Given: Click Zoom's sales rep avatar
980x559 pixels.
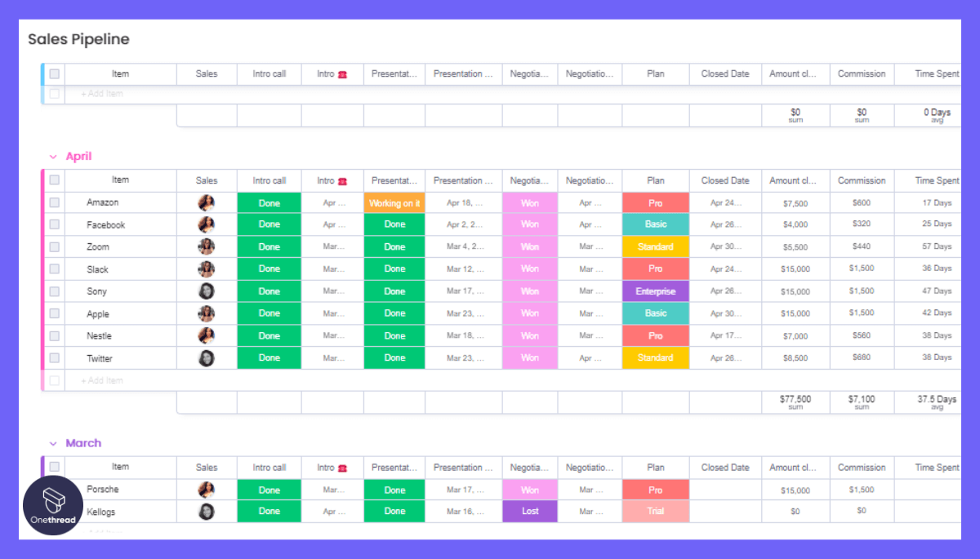Looking at the screenshot, I should [207, 246].
